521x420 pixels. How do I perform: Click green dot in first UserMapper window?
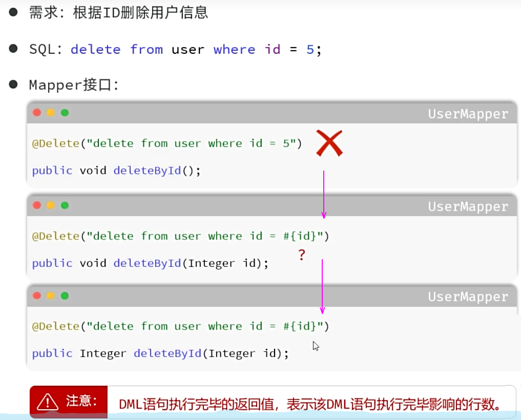(65, 113)
